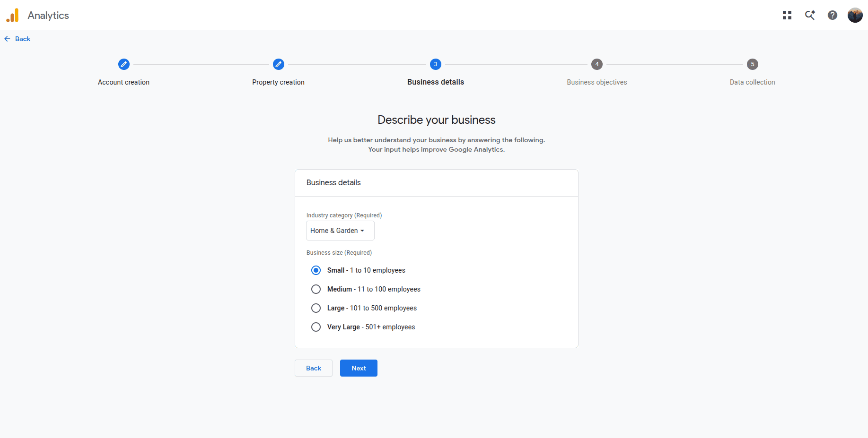Select step 5 Data collection circle

753,64
